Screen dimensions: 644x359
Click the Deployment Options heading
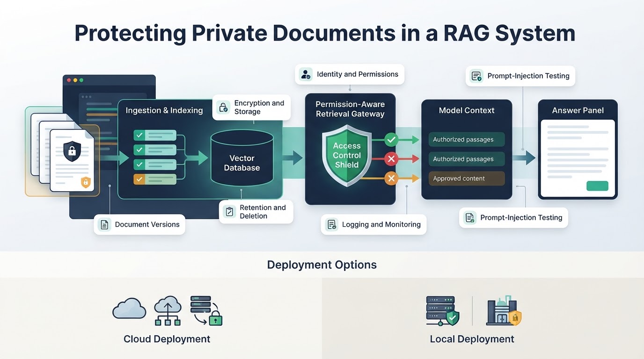click(322, 265)
